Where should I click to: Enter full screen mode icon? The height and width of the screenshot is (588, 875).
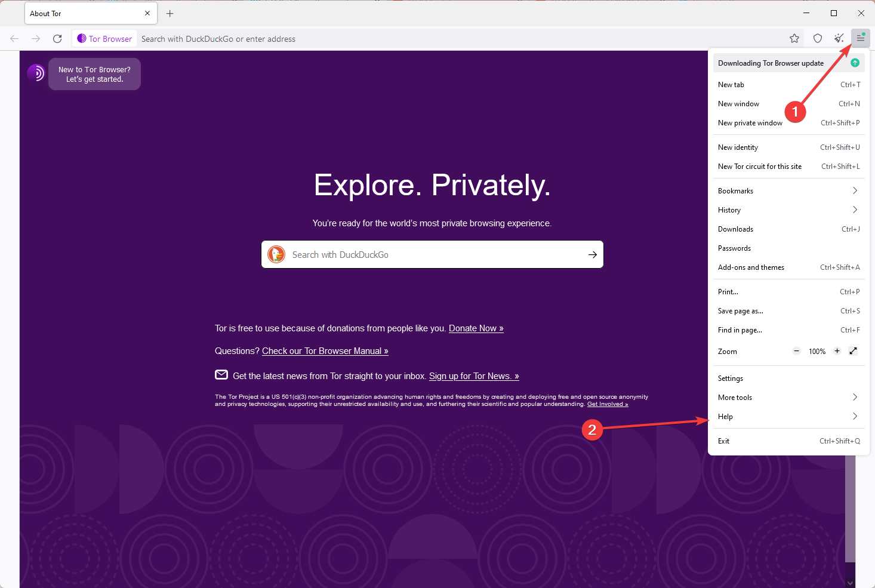(854, 351)
